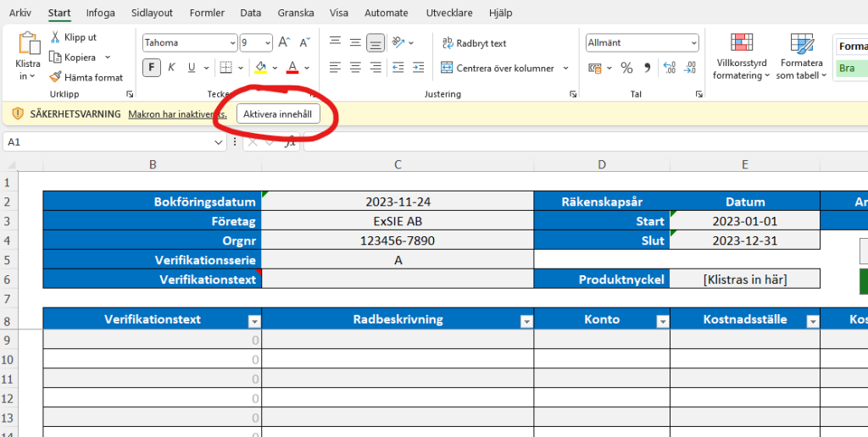The height and width of the screenshot is (437, 868).
Task: Open the Verifikationstext column filter dropdown
Action: (253, 321)
